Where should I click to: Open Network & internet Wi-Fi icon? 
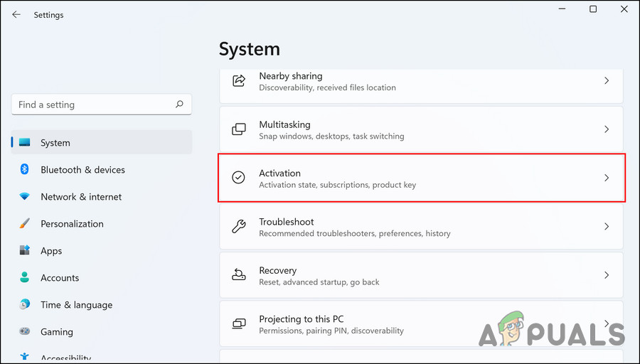point(24,197)
